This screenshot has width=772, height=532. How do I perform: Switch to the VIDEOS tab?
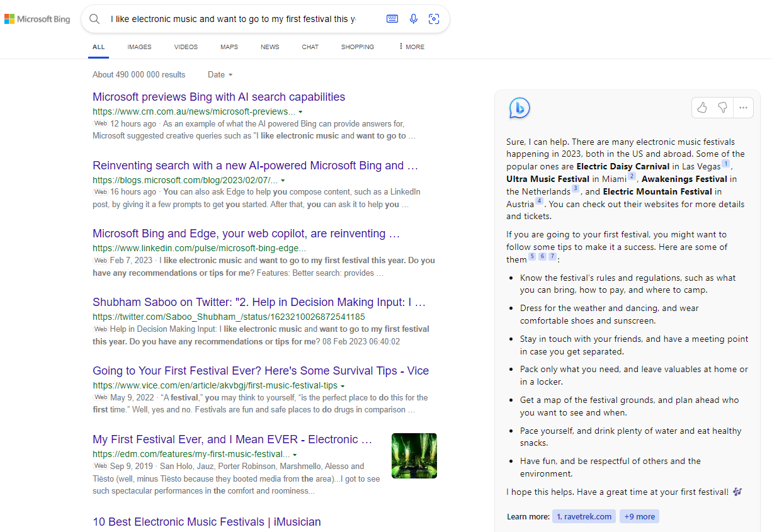coord(186,47)
